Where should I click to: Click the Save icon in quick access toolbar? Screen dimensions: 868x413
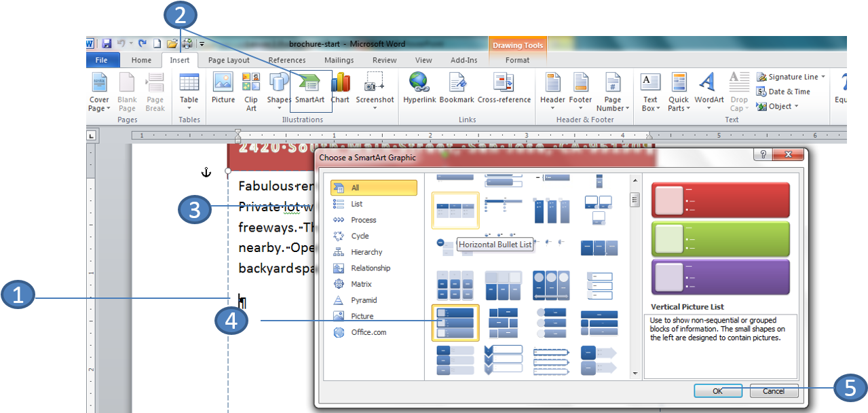coord(107,43)
